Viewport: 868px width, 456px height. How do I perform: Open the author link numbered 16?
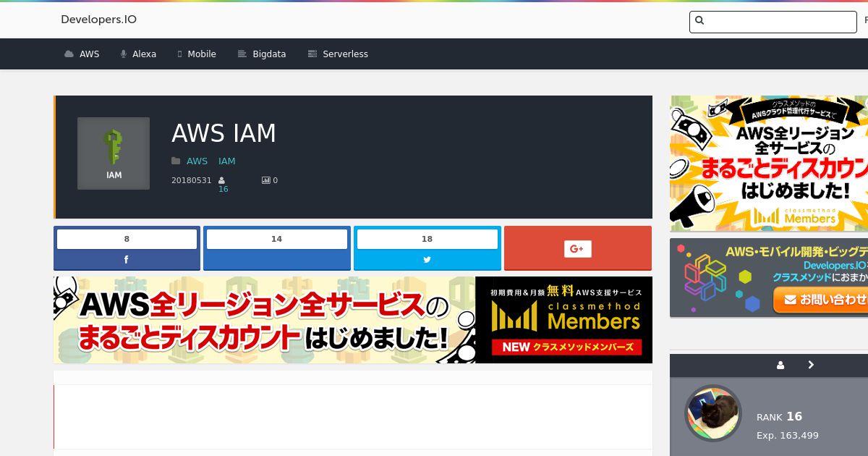223,189
